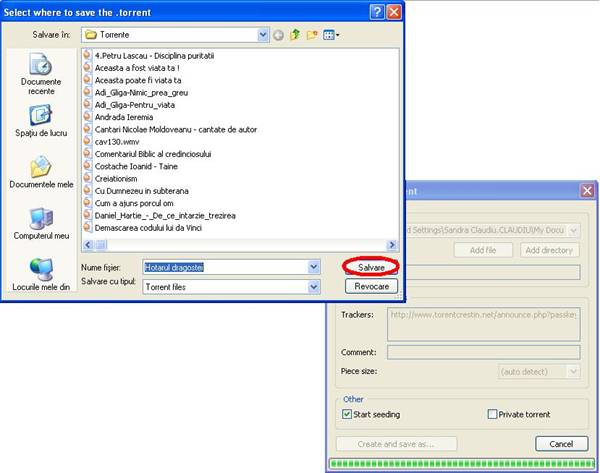This screenshot has width=600, height=473.
Task: Open Spațiu de lucru desktop shortcut
Action: tap(41, 121)
